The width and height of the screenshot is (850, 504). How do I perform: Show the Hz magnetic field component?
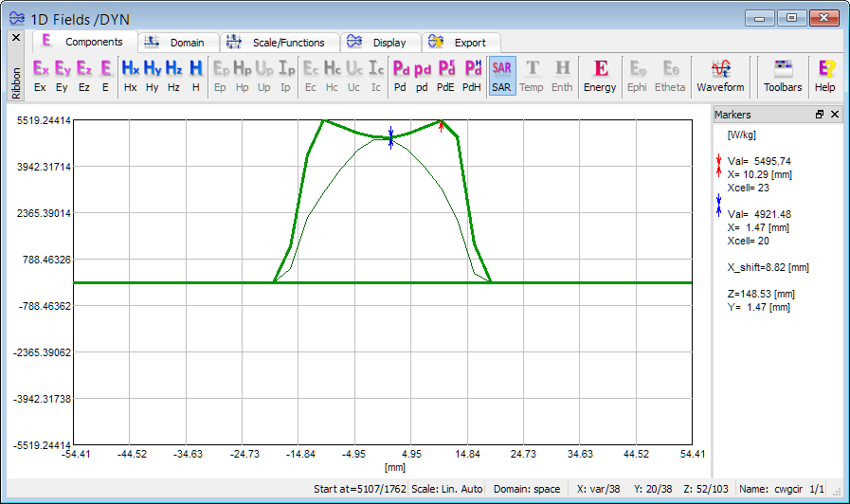[x=173, y=75]
